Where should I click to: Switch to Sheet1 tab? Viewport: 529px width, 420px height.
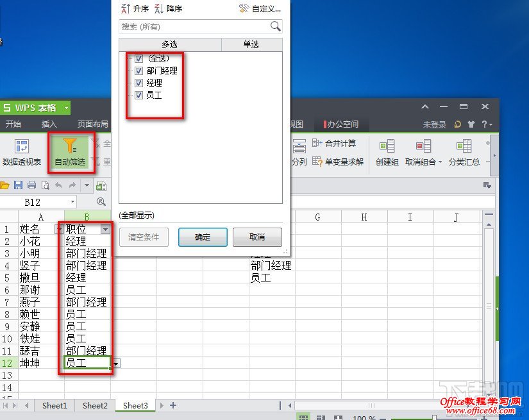[55, 405]
